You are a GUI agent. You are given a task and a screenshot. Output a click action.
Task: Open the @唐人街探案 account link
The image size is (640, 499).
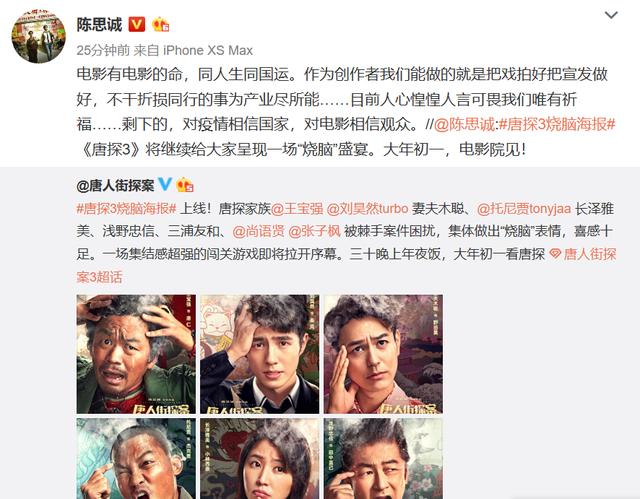click(115, 186)
